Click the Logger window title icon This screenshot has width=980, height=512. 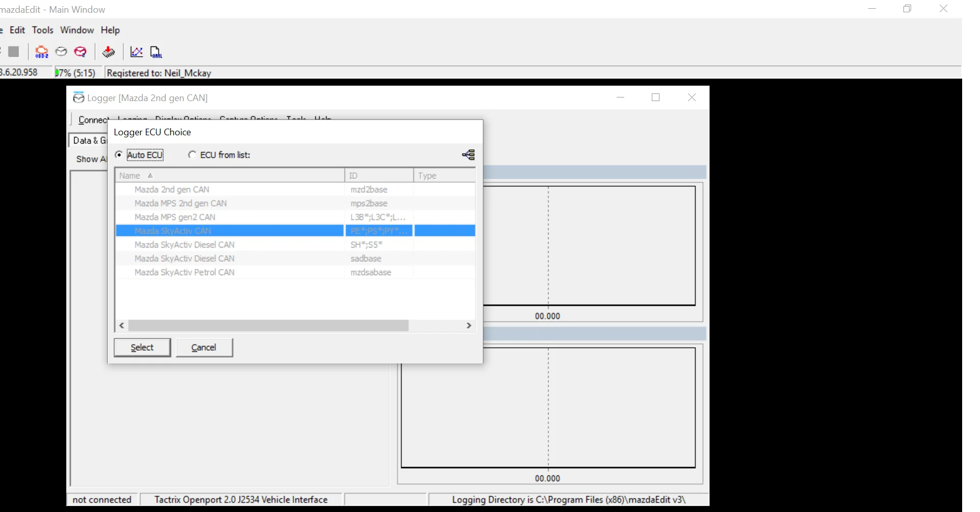(79, 97)
